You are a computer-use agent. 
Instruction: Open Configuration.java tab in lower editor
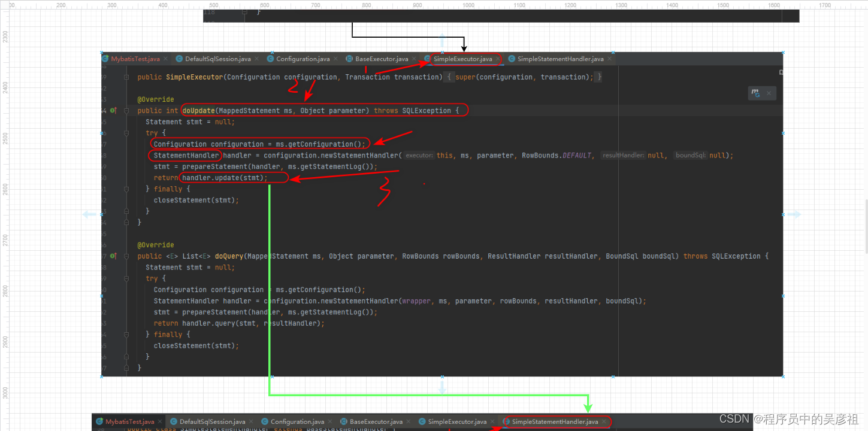297,421
